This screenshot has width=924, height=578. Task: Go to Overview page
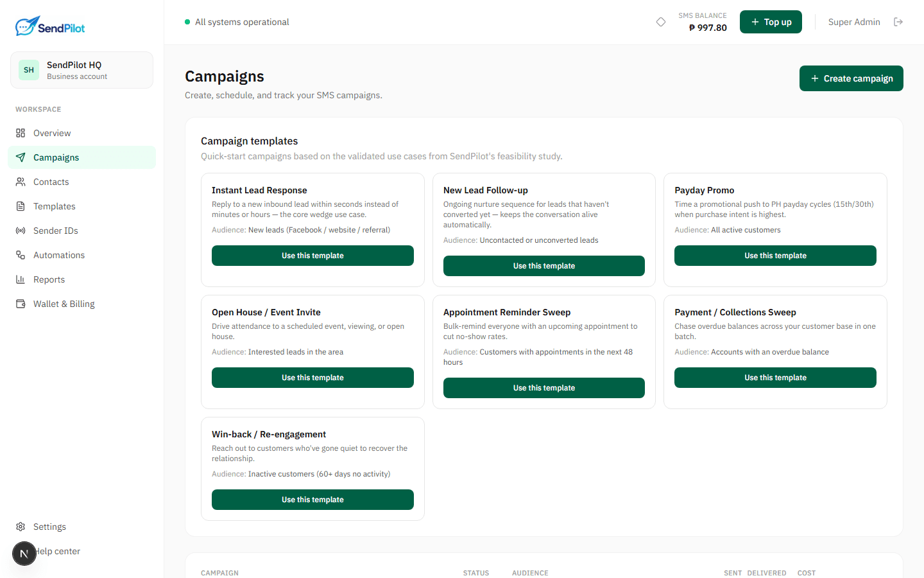click(x=81, y=133)
